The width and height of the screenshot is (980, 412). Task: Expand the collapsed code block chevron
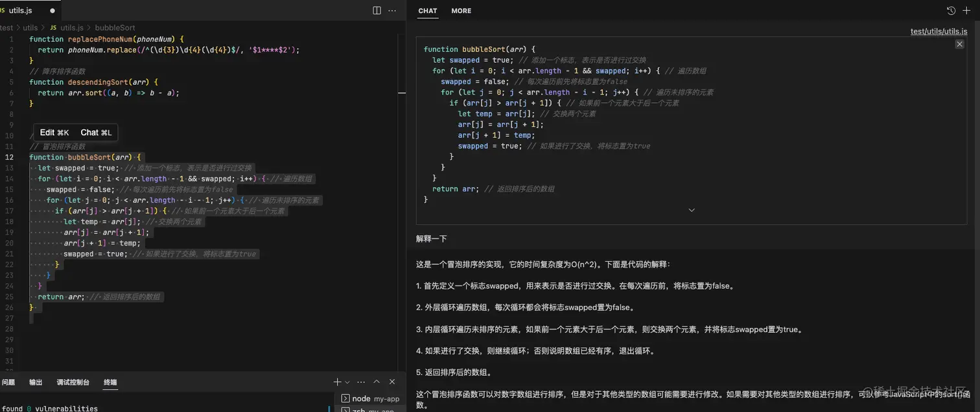pos(692,210)
